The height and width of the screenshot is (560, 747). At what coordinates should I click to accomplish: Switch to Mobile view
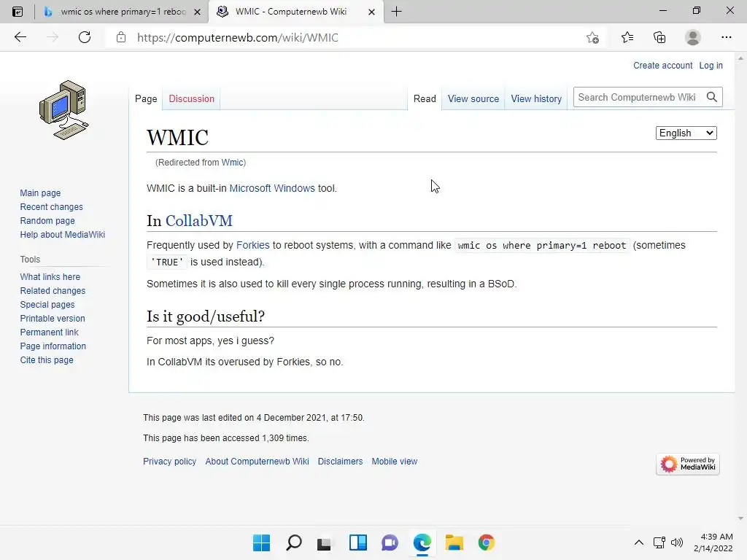[395, 461]
